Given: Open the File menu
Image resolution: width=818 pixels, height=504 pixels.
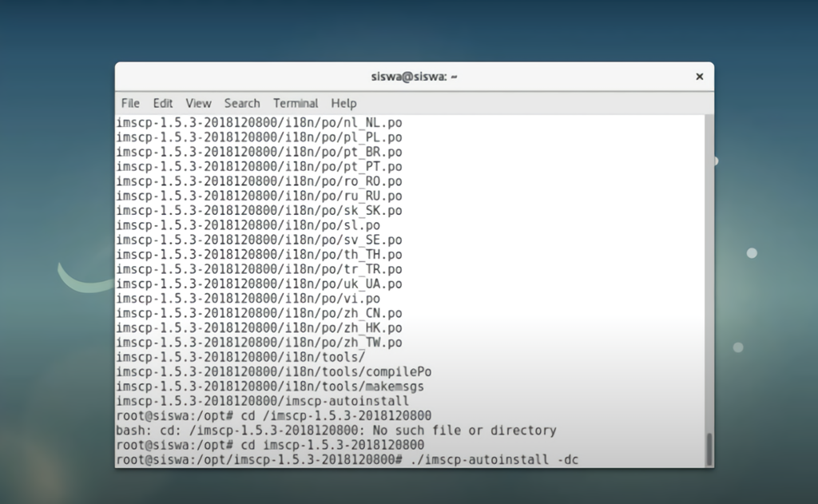Looking at the screenshot, I should [130, 103].
